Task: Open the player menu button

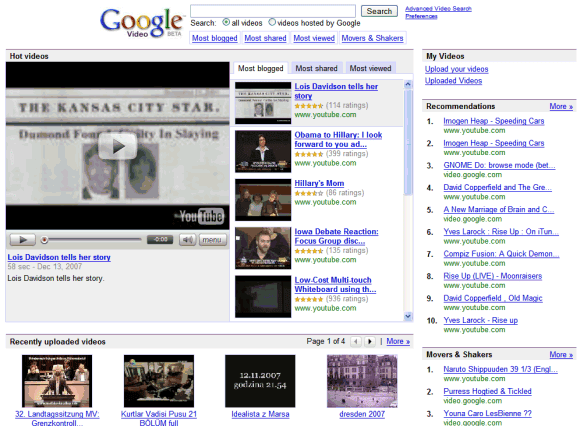Action: 213,240
